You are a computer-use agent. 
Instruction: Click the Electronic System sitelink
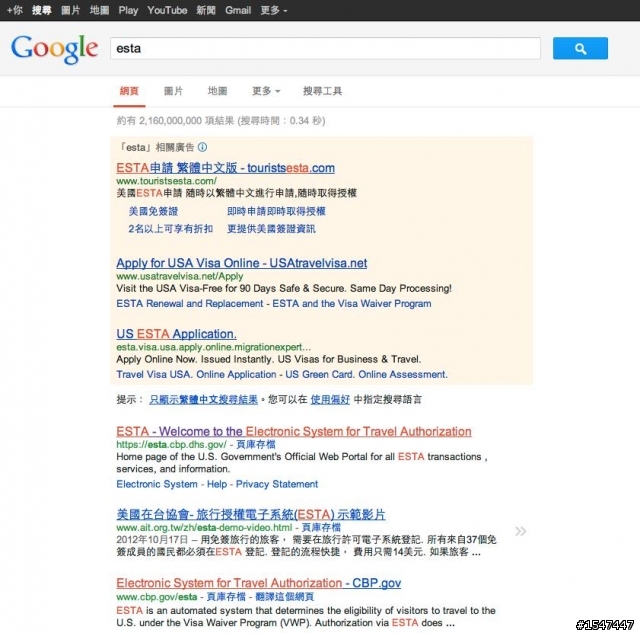pyautogui.click(x=157, y=484)
